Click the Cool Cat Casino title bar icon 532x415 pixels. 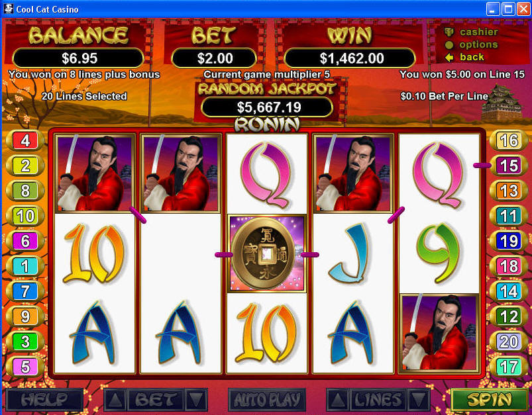coord(9,9)
